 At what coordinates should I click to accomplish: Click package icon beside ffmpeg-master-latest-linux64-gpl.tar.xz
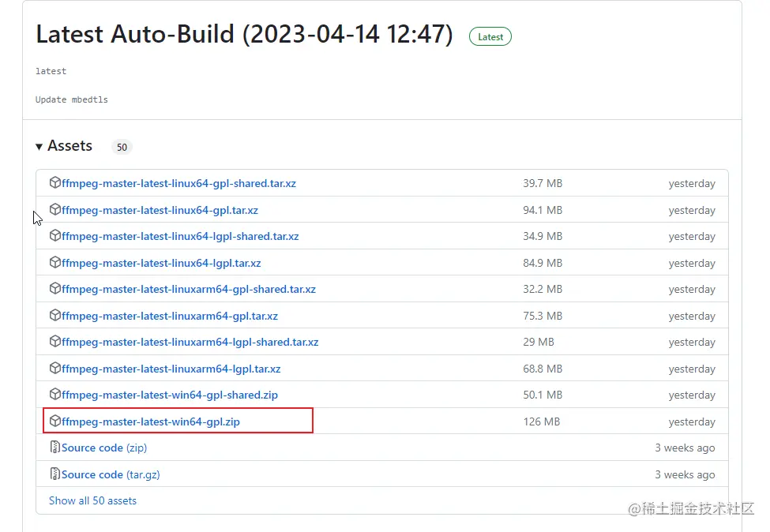pos(55,209)
